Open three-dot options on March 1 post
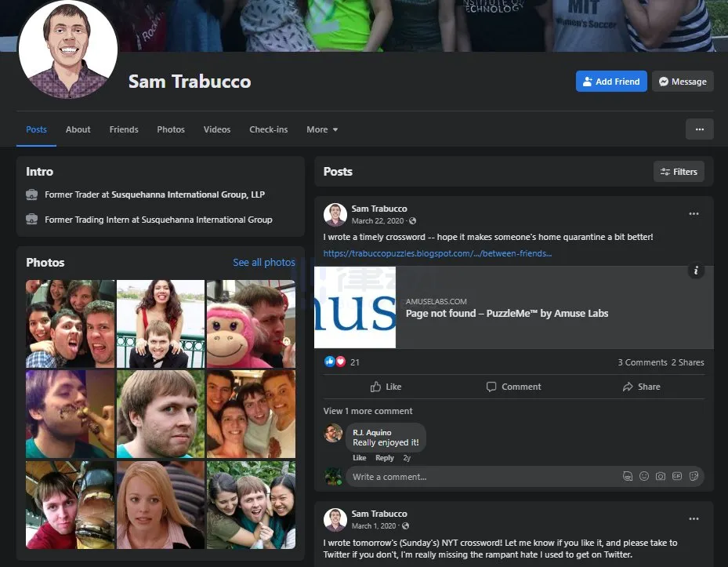The height and width of the screenshot is (567, 728). pos(694,518)
